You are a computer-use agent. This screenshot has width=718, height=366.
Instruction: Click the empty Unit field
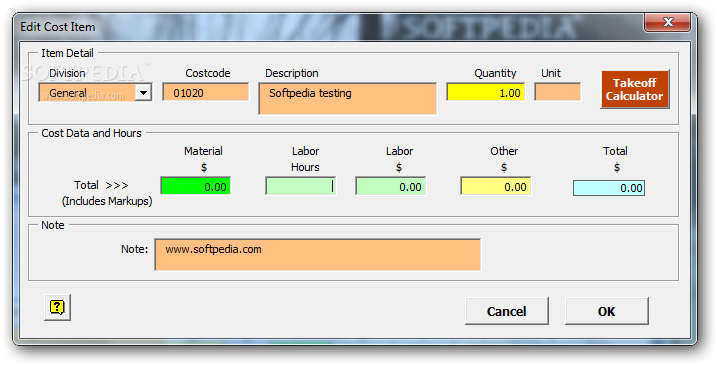tap(558, 93)
